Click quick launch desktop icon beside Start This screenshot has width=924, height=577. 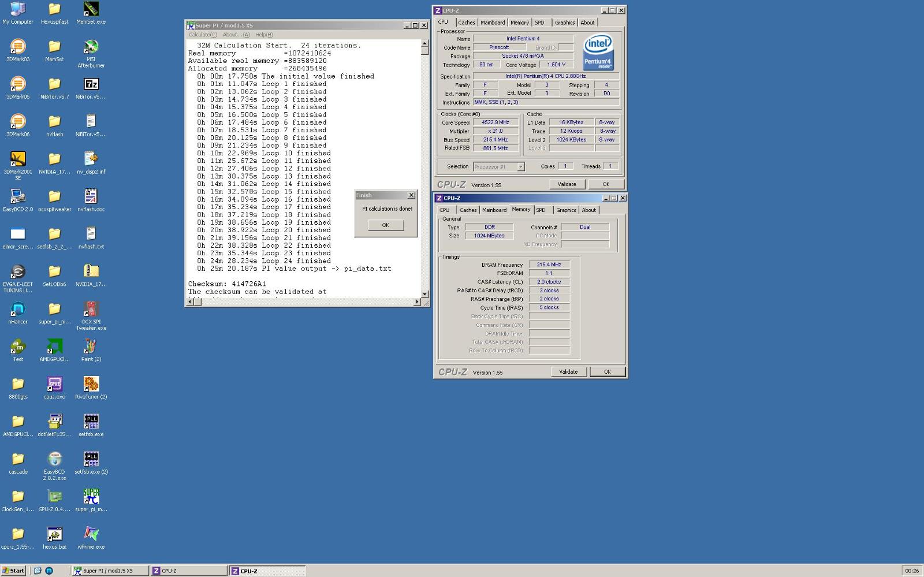click(x=38, y=571)
